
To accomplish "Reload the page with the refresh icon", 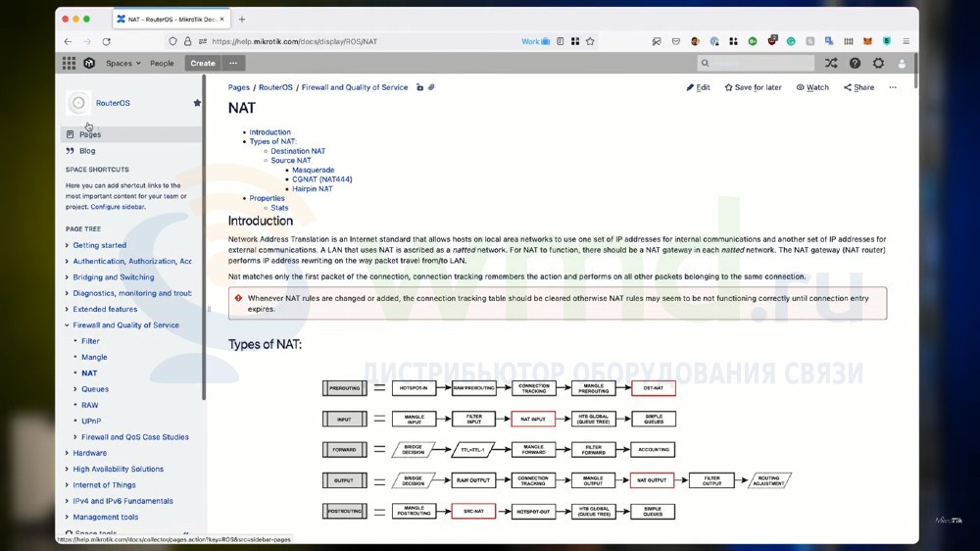I will click(106, 41).
